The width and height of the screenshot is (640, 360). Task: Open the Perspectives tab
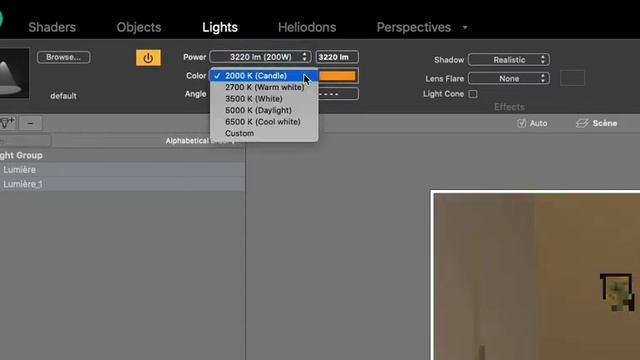pos(413,27)
